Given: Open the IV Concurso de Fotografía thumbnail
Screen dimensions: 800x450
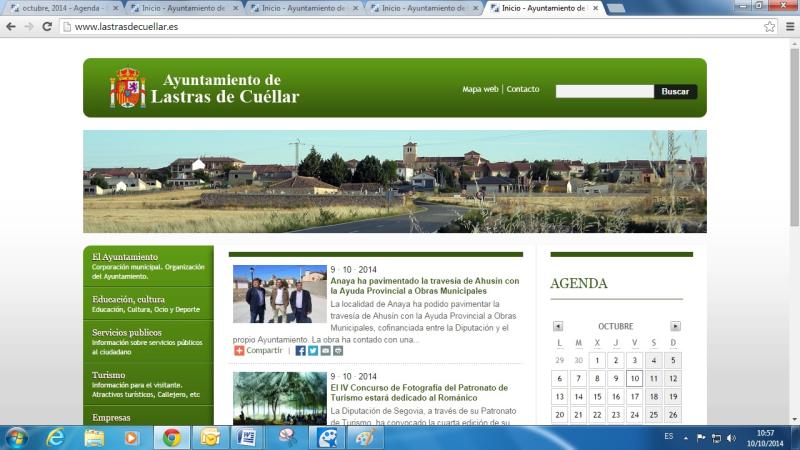Looking at the screenshot, I should pos(280,398).
